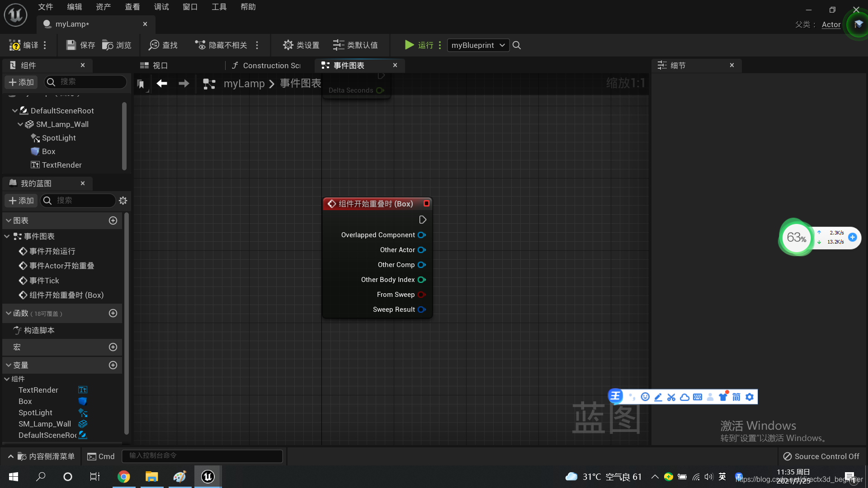Click the Compile blueprint button
The width and height of the screenshot is (868, 488).
pyautogui.click(x=24, y=45)
